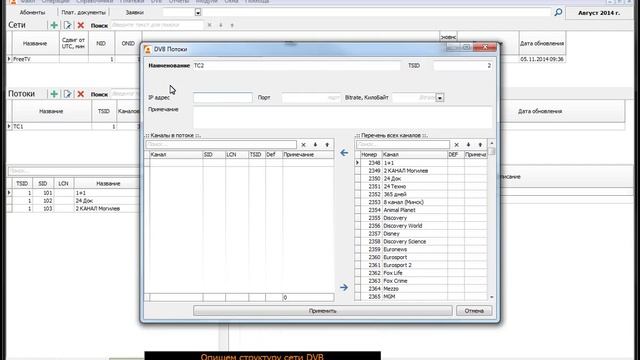This screenshot has height=360, width=640.
Task: Sort by SID column in Каналы в потоке
Action: [x=213, y=155]
